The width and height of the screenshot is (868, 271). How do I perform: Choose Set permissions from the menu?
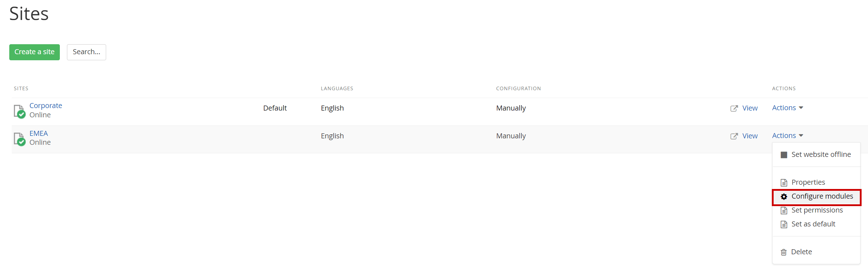coord(817,210)
